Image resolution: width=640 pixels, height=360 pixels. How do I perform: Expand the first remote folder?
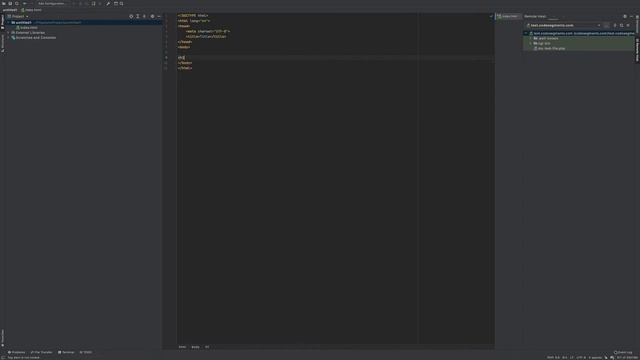pyautogui.click(x=531, y=38)
